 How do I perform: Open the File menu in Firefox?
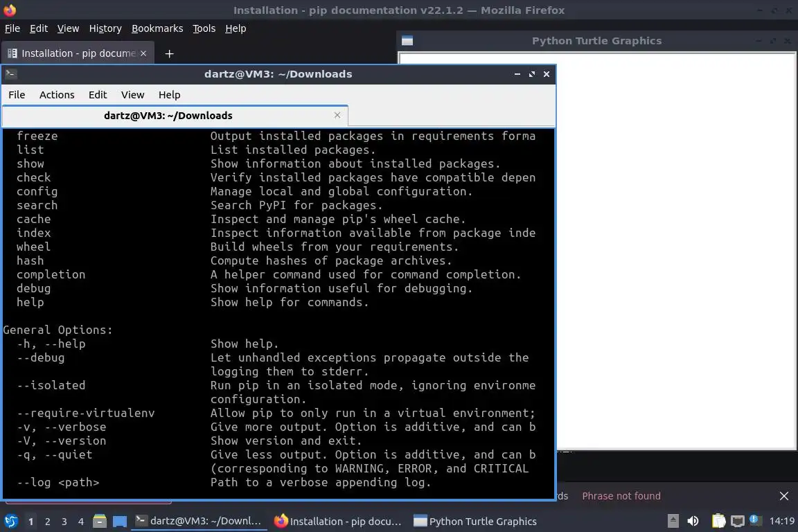coord(12,28)
